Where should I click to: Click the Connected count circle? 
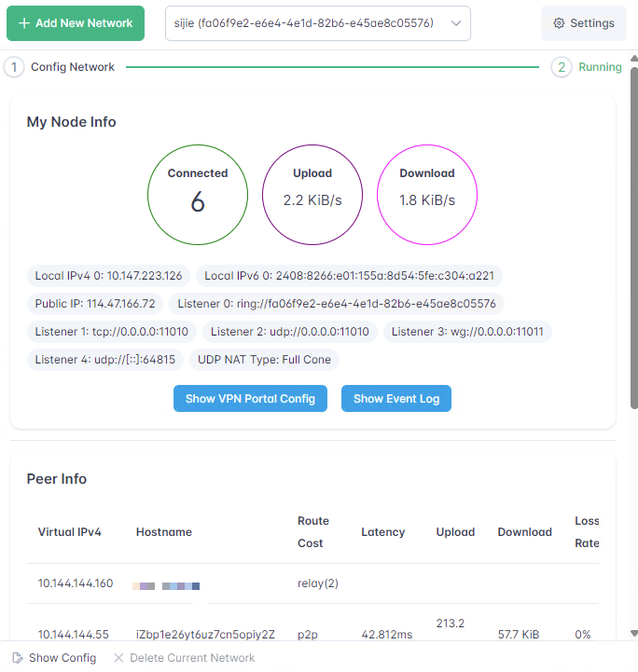(198, 195)
